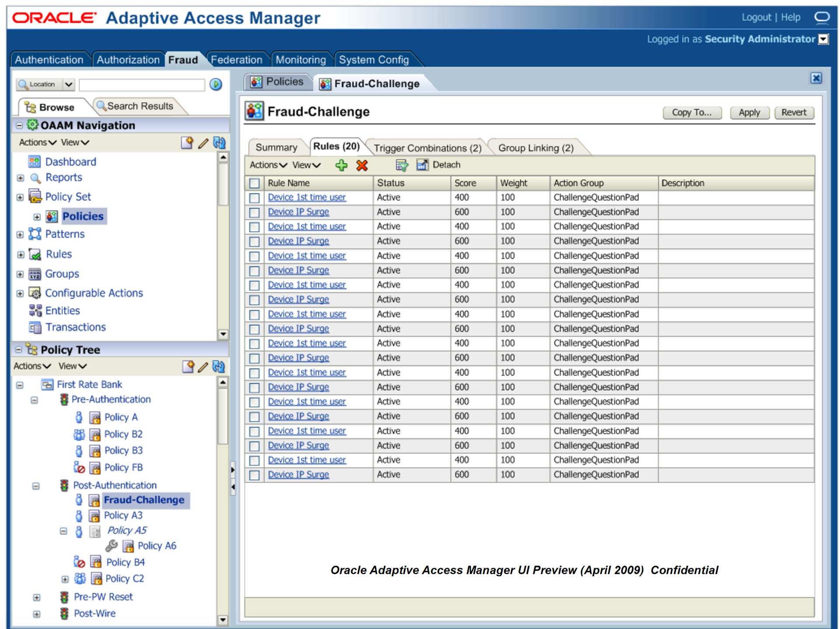Click the Configurable Actions gear icon
Viewport: 840px width, 629px height.
35,293
